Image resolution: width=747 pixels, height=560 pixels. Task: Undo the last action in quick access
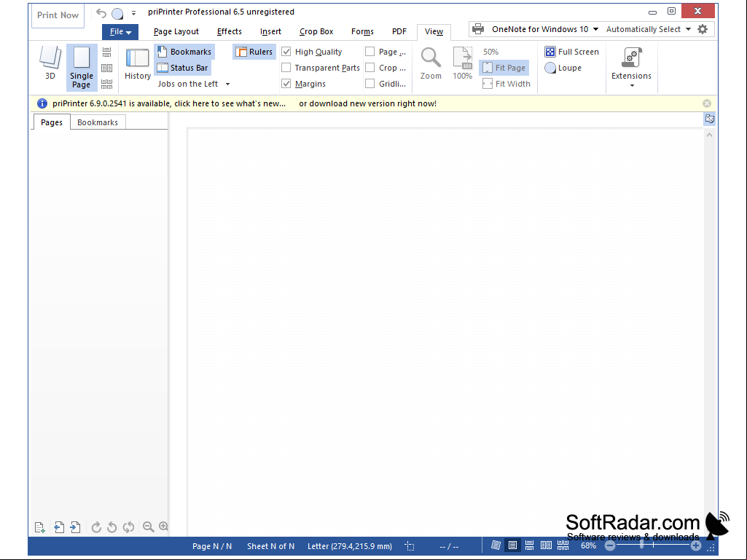[x=101, y=13]
